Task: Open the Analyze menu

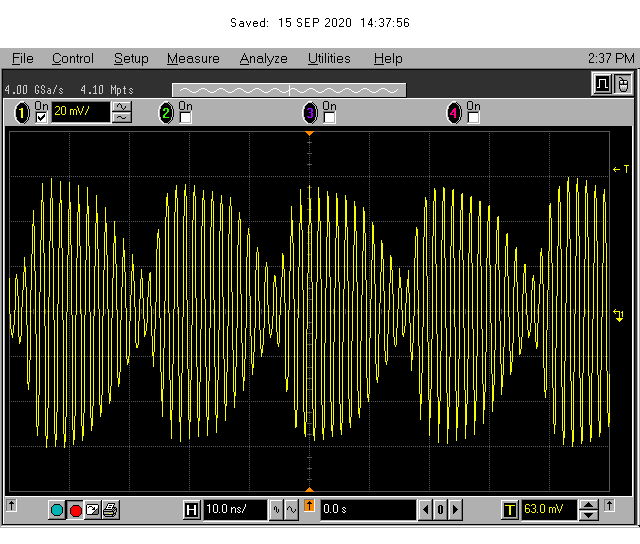Action: pos(263,59)
